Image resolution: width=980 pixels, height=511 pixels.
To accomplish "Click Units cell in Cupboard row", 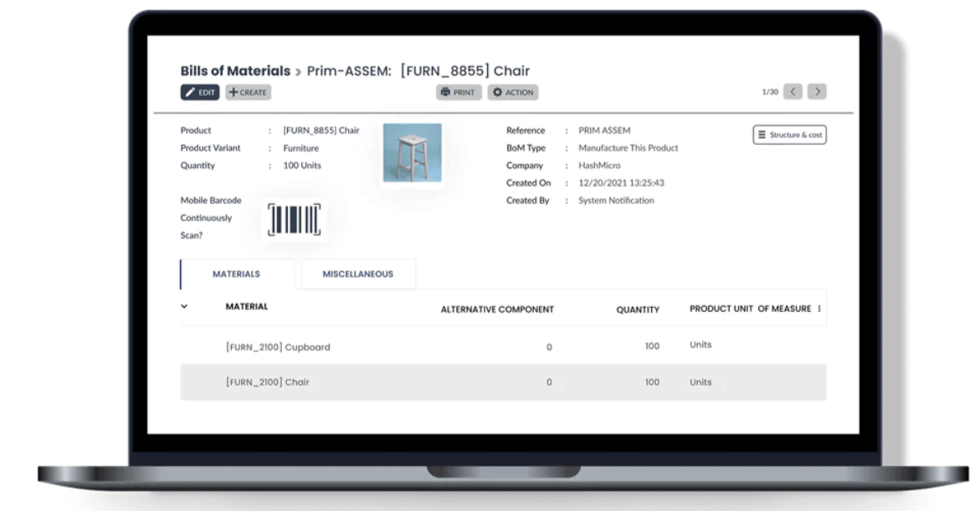I will click(700, 345).
